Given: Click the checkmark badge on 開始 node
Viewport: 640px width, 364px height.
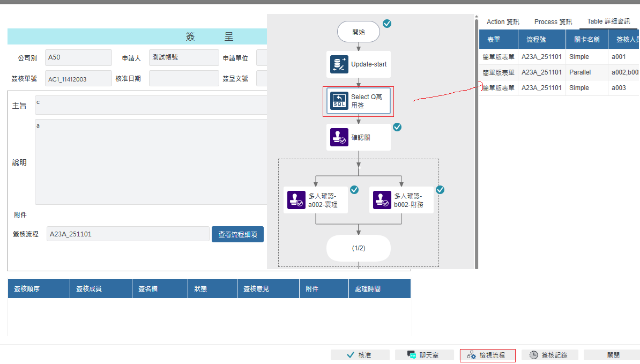Looking at the screenshot, I should [386, 24].
